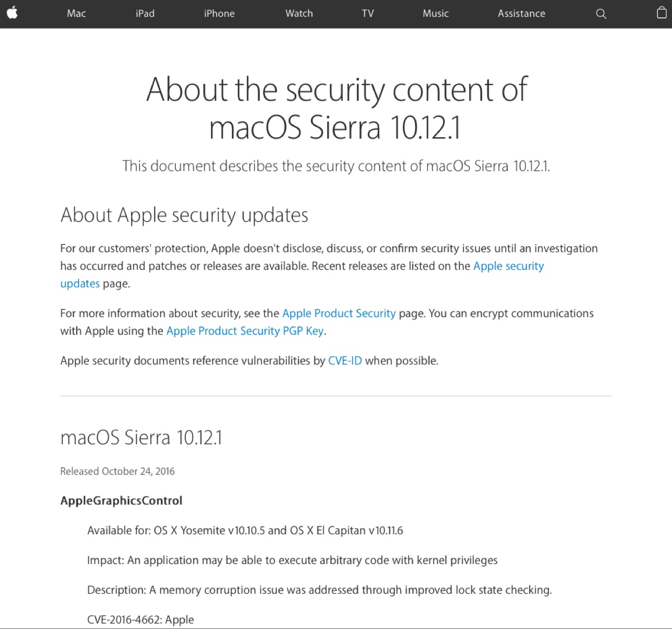Select the Watch navigation item
The width and height of the screenshot is (672, 629).
(x=299, y=13)
